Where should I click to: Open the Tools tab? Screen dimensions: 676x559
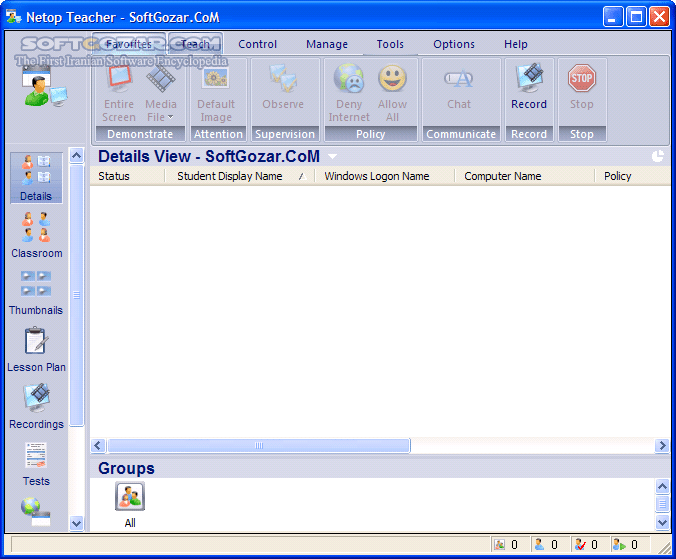(390, 44)
